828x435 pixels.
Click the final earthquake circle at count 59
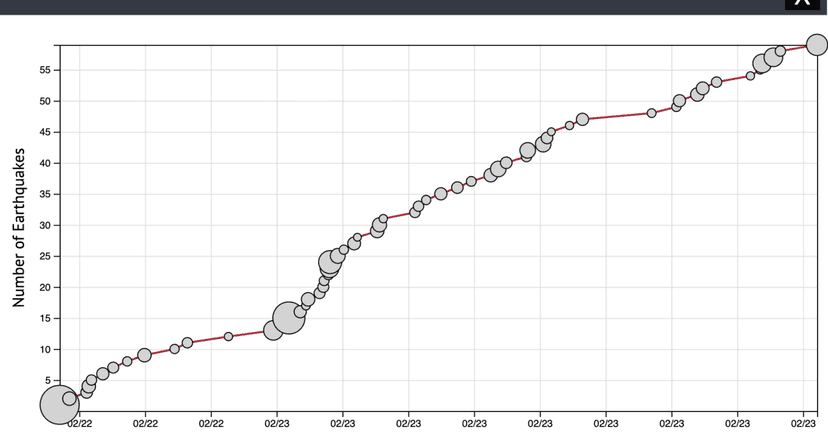coord(817,45)
